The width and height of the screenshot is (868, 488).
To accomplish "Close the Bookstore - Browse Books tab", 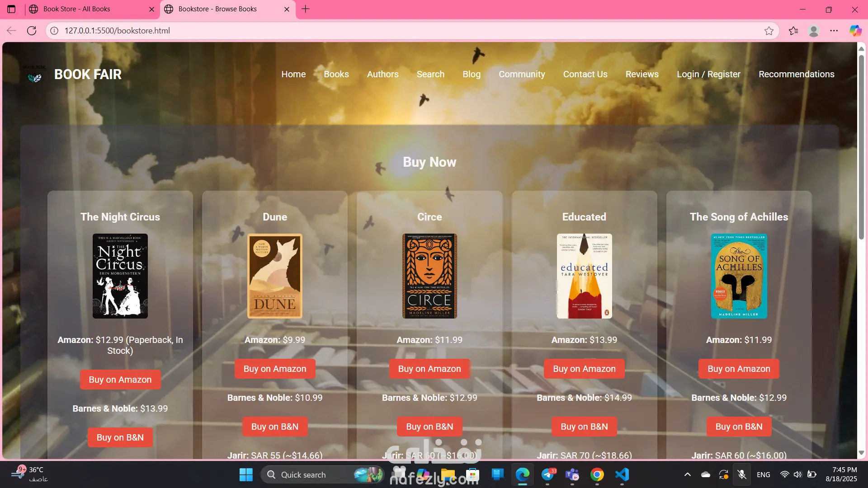I will click(x=287, y=9).
